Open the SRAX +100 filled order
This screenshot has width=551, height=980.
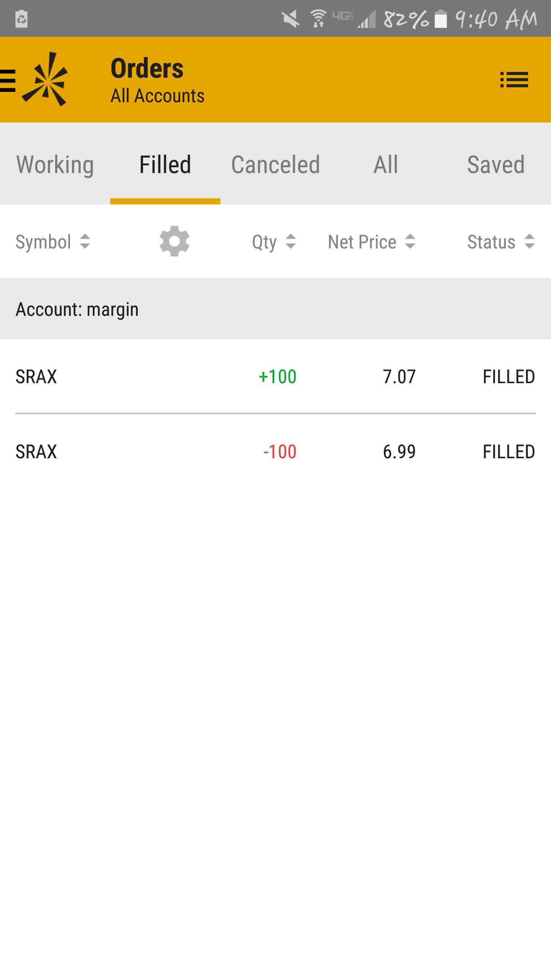(275, 377)
